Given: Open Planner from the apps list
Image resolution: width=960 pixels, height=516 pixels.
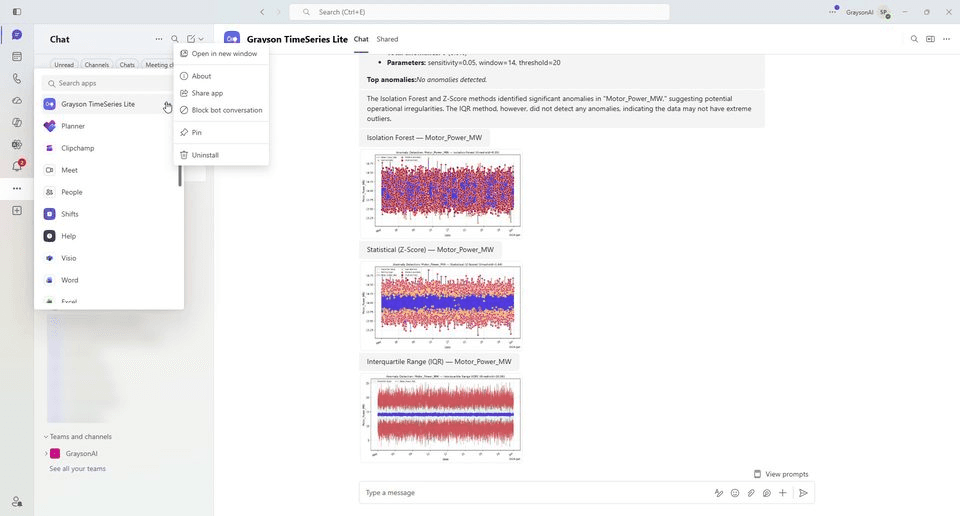Looking at the screenshot, I should pos(109,126).
